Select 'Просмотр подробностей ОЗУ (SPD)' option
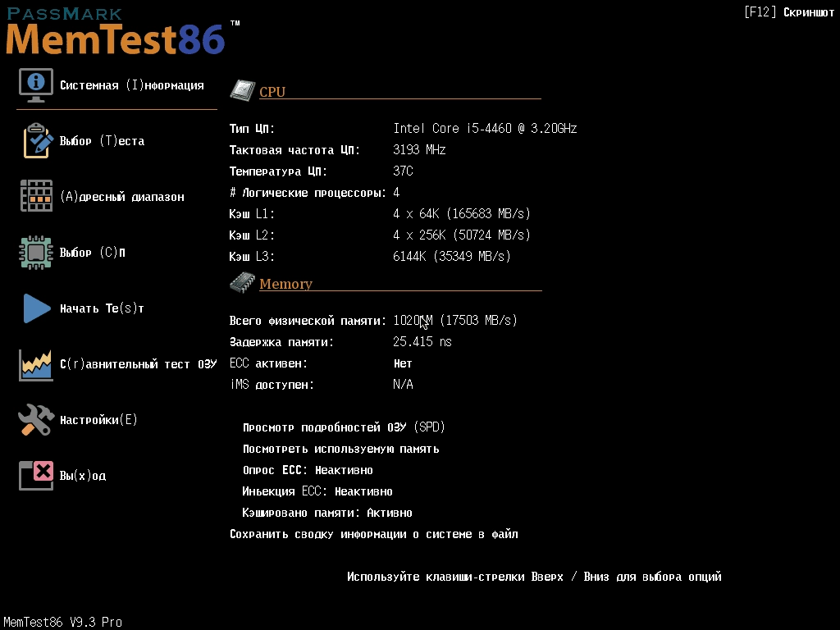 click(x=344, y=427)
